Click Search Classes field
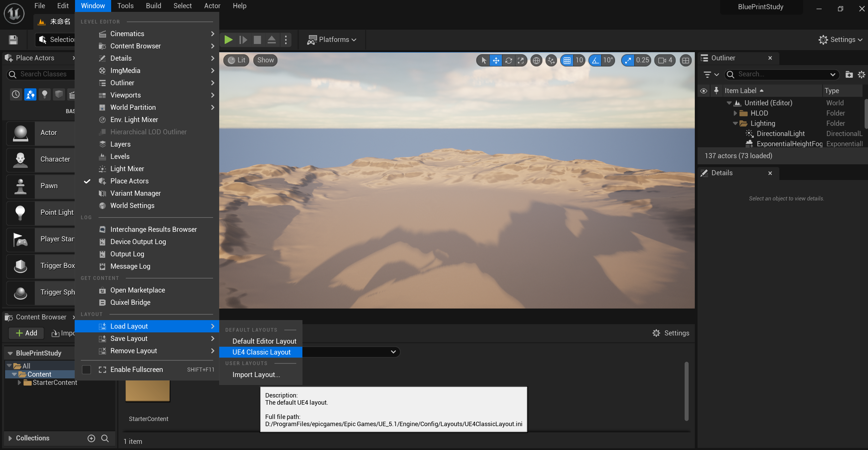The height and width of the screenshot is (450, 868). pyautogui.click(x=42, y=74)
